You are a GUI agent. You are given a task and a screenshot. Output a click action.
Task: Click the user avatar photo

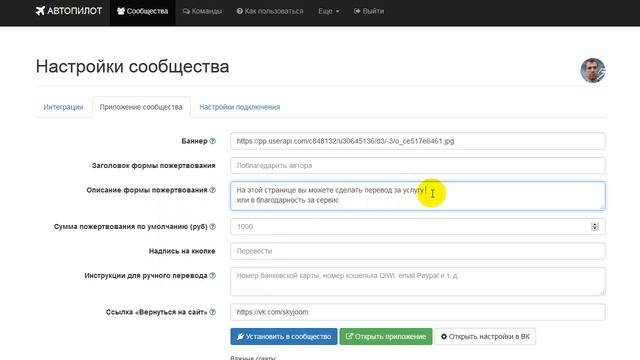(593, 70)
